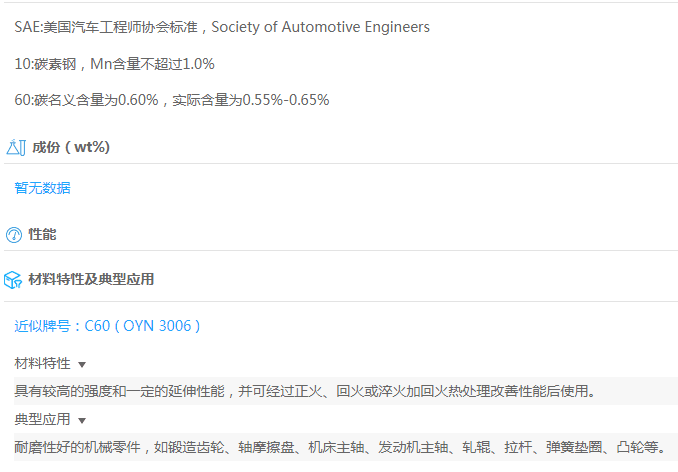The image size is (678, 472).
Task: Click the Society of Automotive Engineers text
Action: pos(321,27)
